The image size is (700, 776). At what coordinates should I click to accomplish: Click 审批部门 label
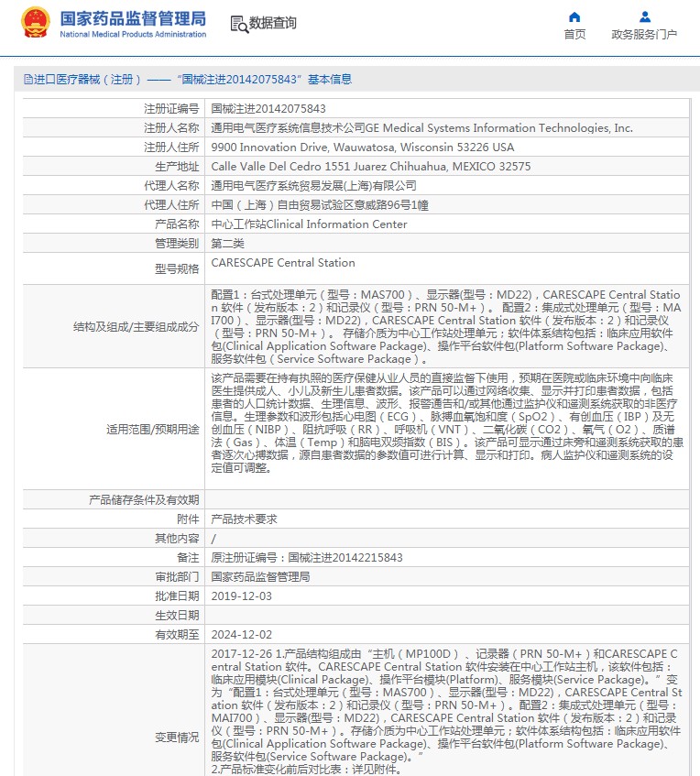click(177, 577)
